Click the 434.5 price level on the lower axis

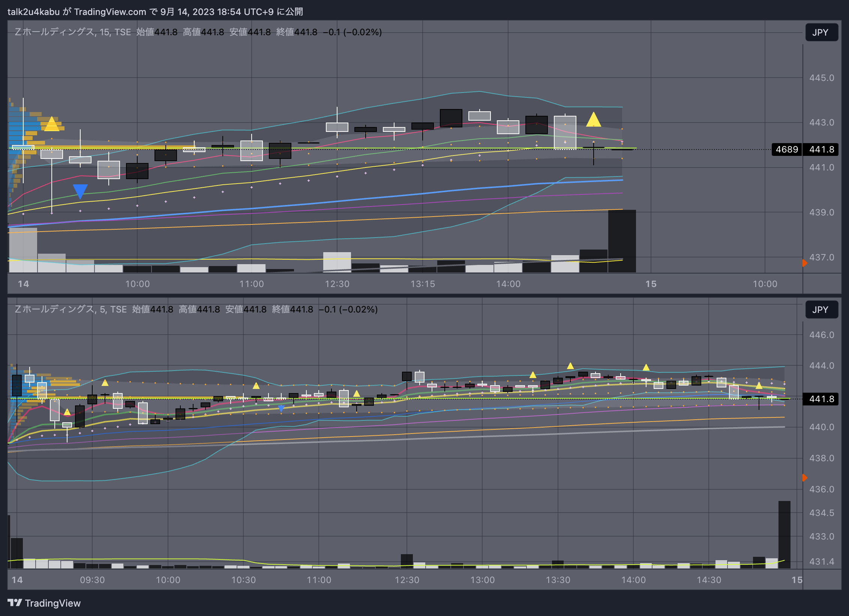point(822,513)
